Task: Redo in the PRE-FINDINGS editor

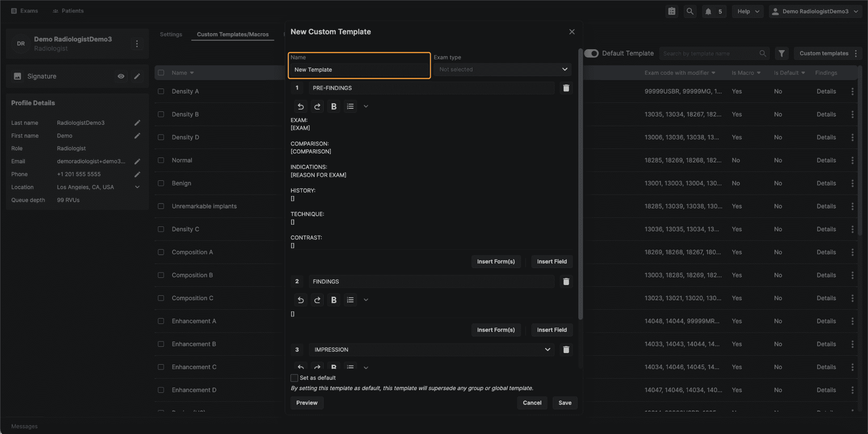Action: [317, 106]
